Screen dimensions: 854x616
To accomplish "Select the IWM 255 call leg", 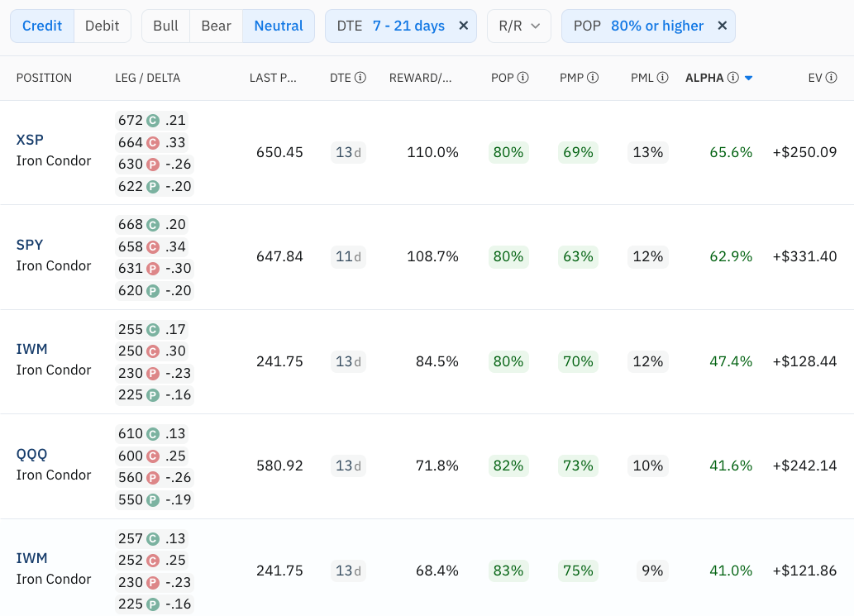I will click(x=152, y=330).
